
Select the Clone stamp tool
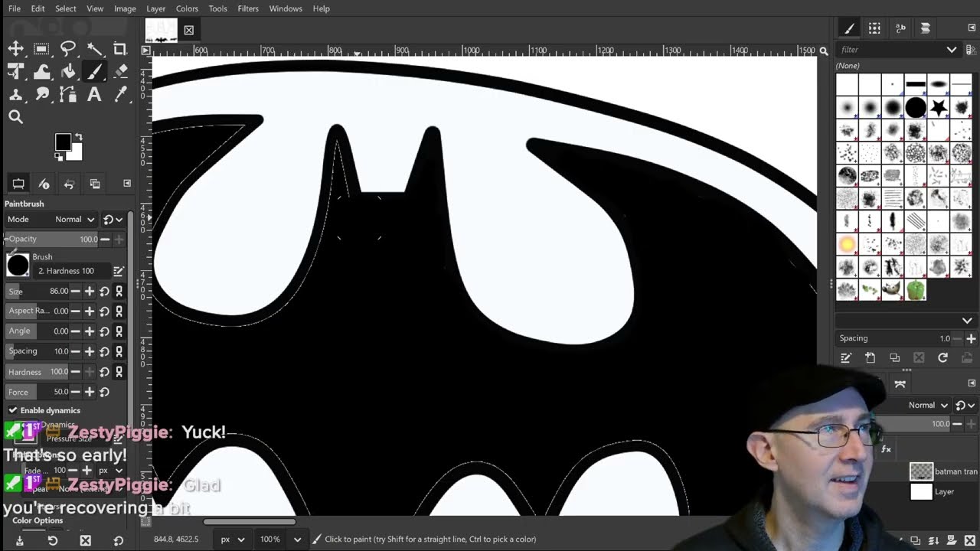coord(15,95)
